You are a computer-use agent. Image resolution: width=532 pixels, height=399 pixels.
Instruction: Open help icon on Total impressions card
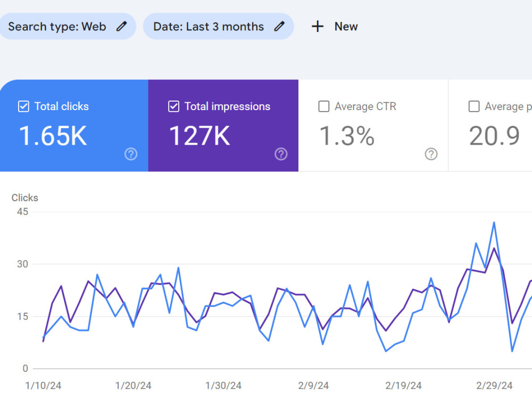281,154
